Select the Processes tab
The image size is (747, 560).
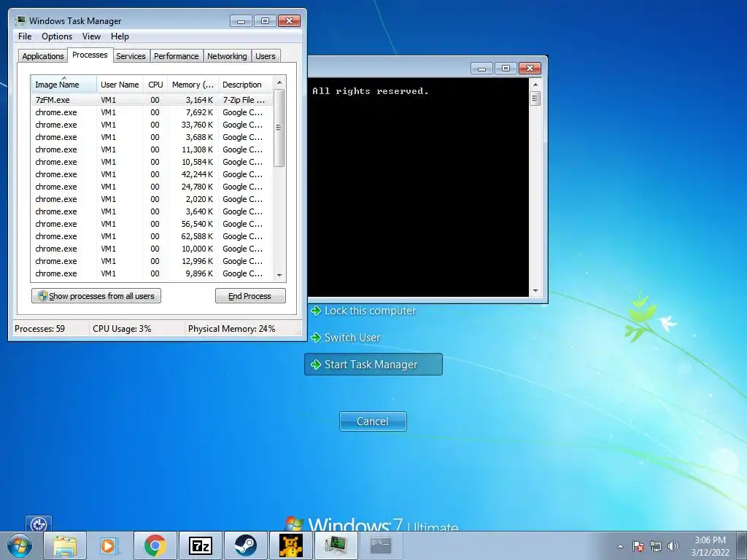pyautogui.click(x=90, y=55)
